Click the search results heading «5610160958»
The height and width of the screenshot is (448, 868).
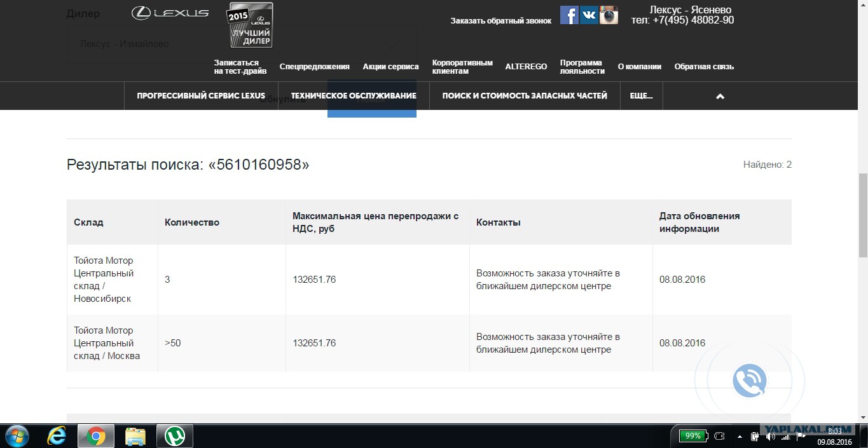point(188,165)
